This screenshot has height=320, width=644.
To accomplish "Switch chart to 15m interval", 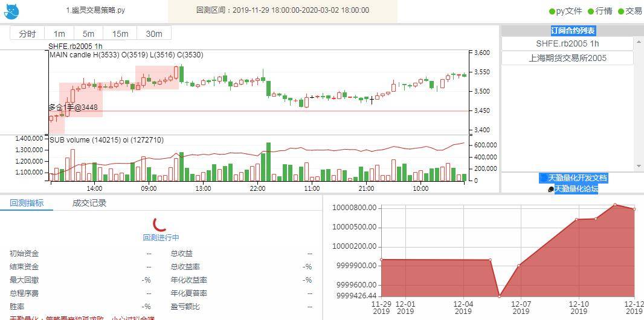I will click(120, 34).
